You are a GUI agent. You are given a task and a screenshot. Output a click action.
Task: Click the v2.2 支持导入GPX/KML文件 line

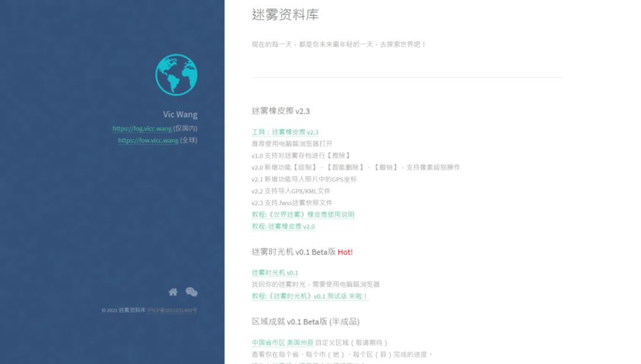(x=291, y=191)
